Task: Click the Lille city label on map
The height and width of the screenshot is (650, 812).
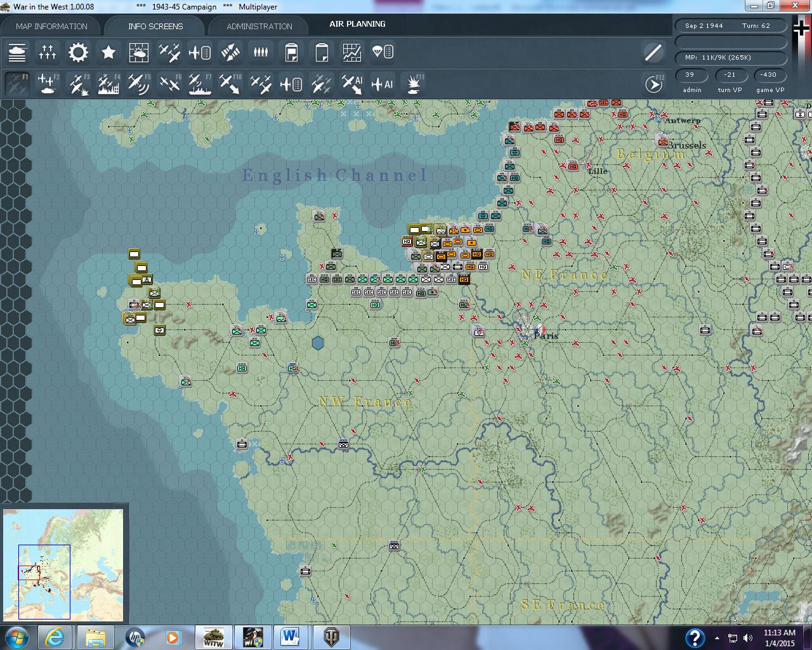Action: point(598,171)
